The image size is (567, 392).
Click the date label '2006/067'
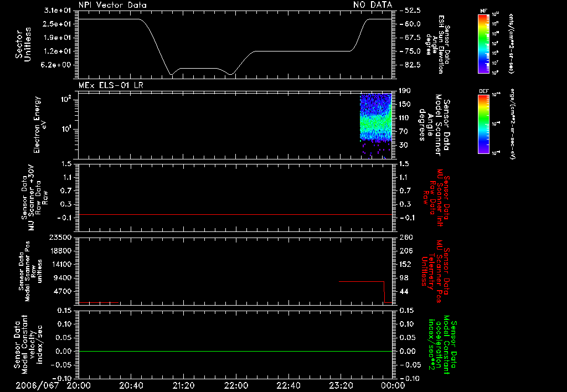click(x=37, y=385)
